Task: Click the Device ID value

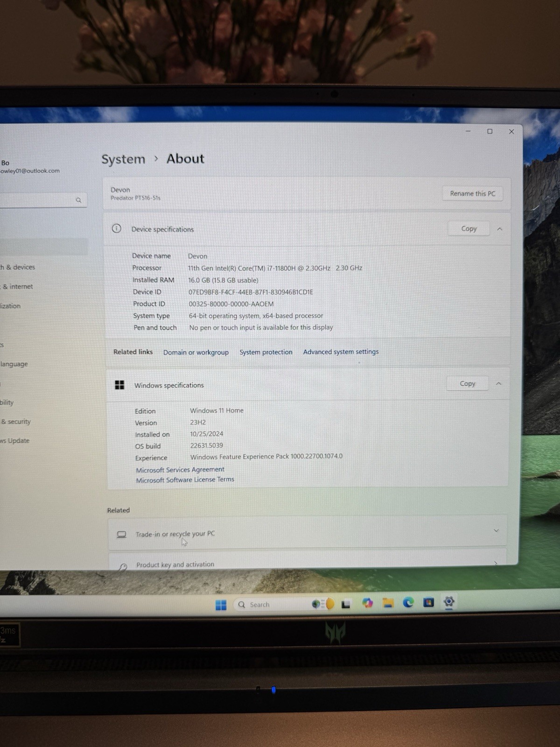Action: click(251, 292)
